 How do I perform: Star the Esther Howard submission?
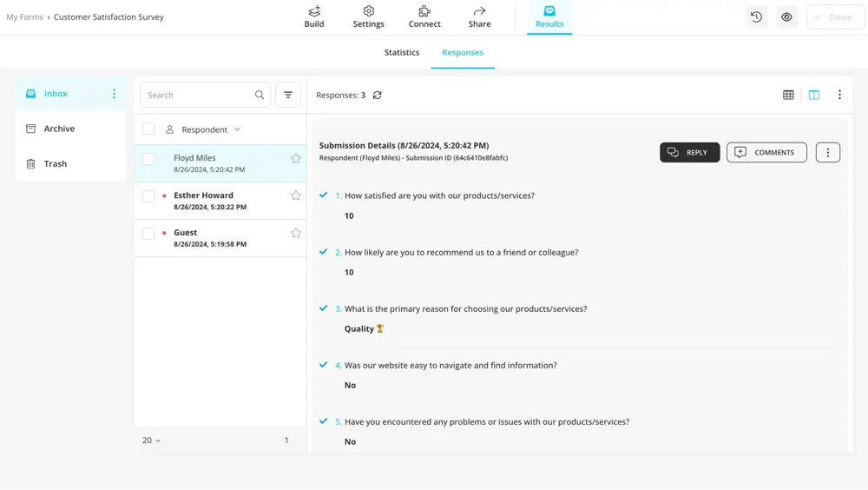pyautogui.click(x=296, y=195)
